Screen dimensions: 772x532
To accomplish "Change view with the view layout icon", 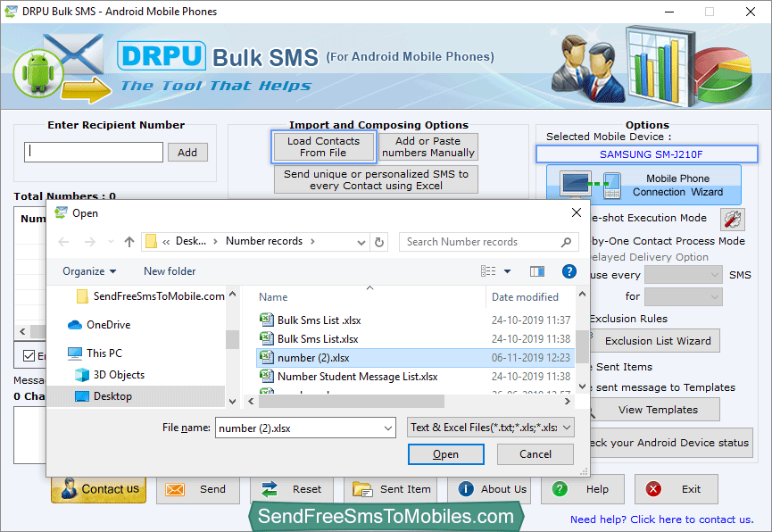I will coord(488,271).
